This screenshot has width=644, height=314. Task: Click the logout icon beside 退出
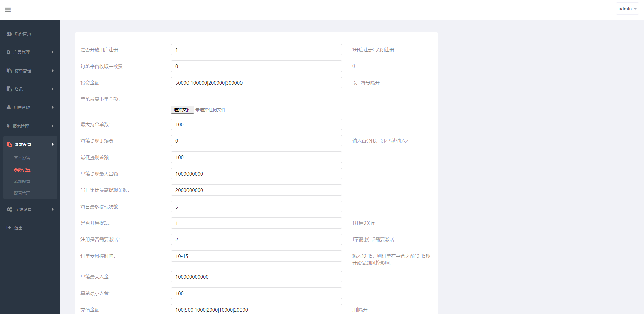[x=9, y=228]
